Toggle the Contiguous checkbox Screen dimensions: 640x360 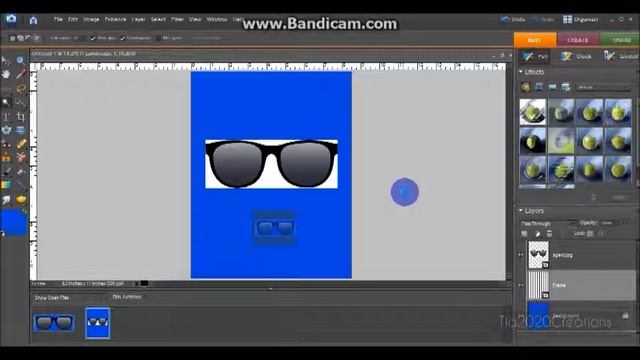122,38
